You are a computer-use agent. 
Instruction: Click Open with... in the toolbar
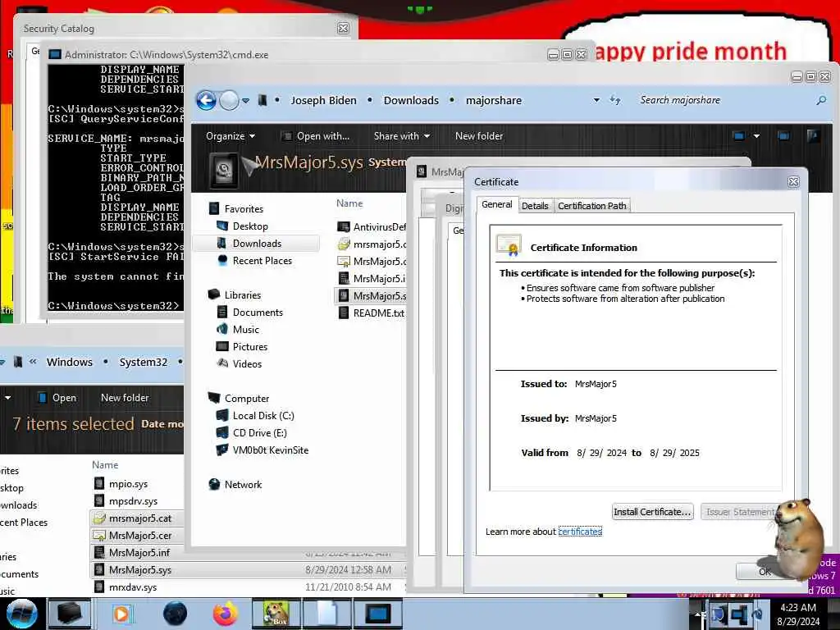click(x=316, y=136)
